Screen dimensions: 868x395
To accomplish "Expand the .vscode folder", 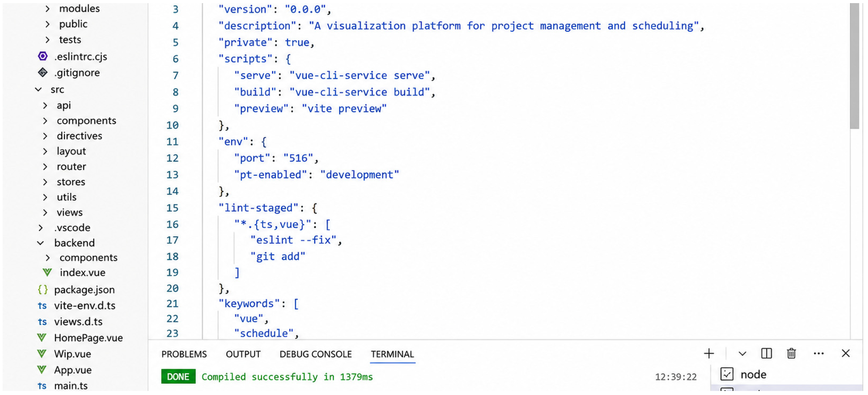I will tap(41, 228).
